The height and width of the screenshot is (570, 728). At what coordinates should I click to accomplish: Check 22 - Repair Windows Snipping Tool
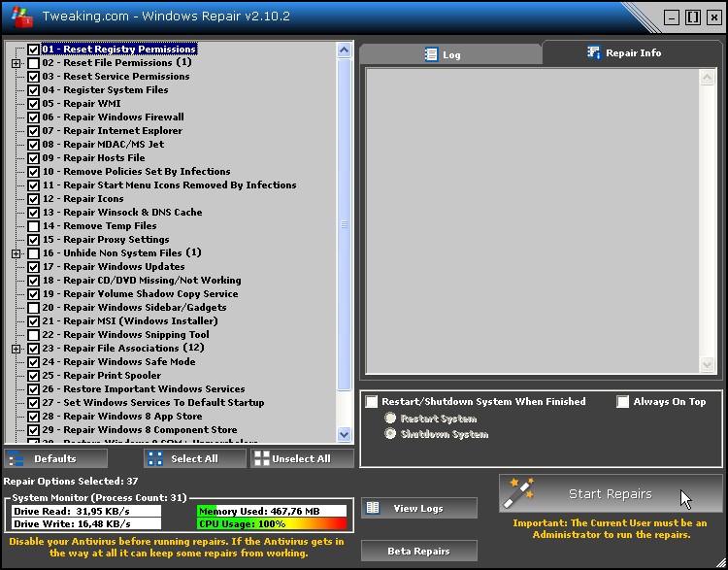click(33, 335)
